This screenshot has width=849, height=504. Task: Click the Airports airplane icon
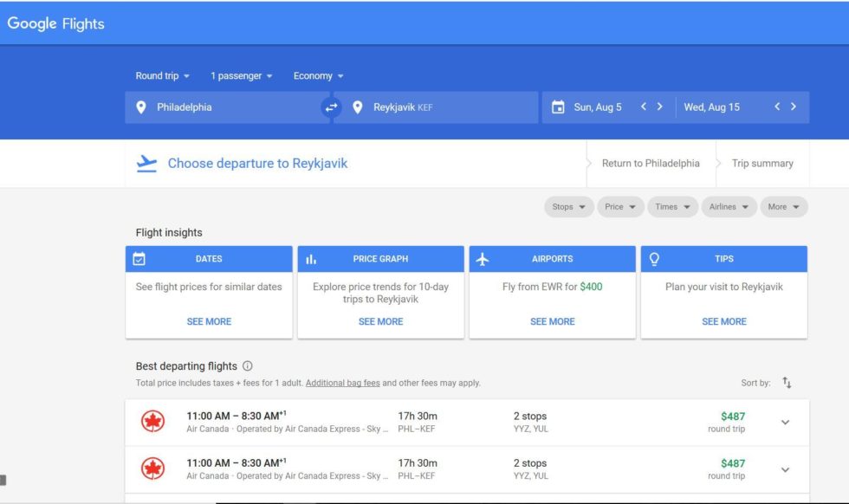pos(483,259)
